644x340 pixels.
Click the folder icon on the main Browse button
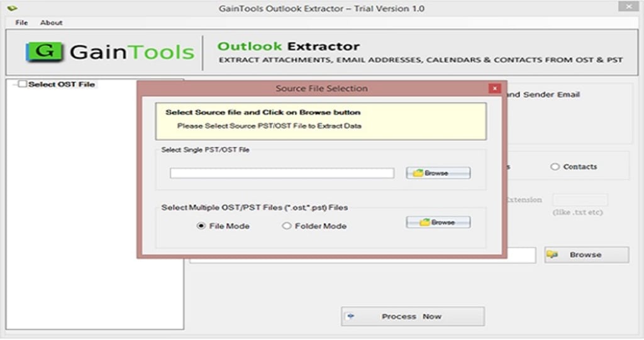[552, 255]
